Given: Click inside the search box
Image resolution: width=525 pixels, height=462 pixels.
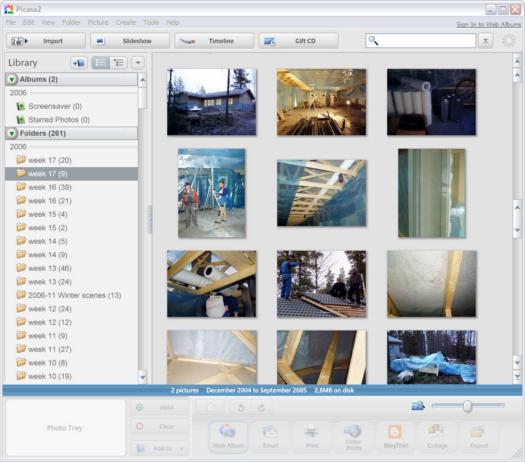Looking at the screenshot, I should 421,41.
